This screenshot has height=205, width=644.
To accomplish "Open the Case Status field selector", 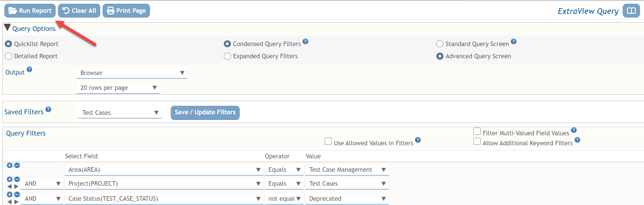I will [x=164, y=199].
